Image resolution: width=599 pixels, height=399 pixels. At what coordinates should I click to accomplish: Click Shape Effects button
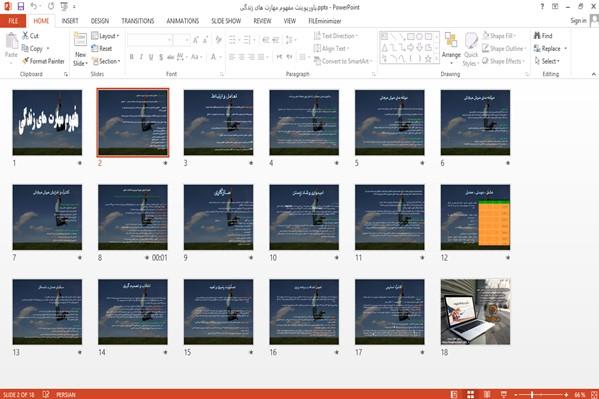coord(503,61)
